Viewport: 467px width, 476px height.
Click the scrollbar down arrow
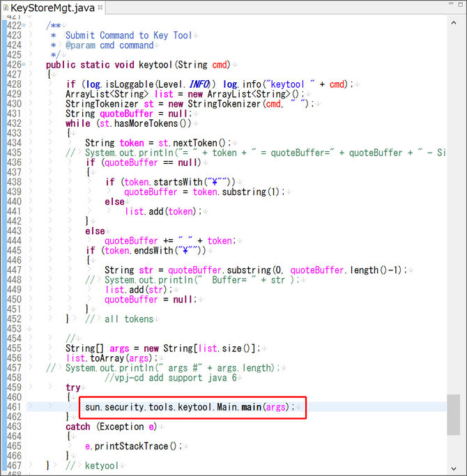point(454,468)
